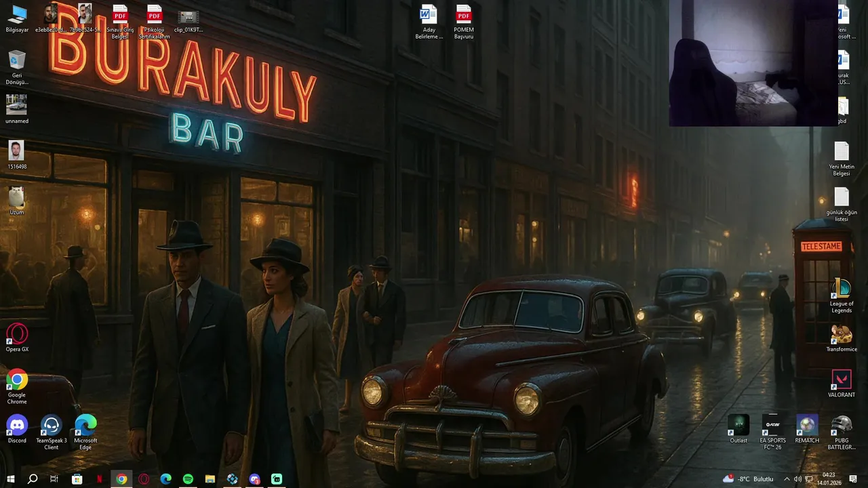868x488 pixels.
Task: Select the clip_01K9T video file
Action: point(189,20)
